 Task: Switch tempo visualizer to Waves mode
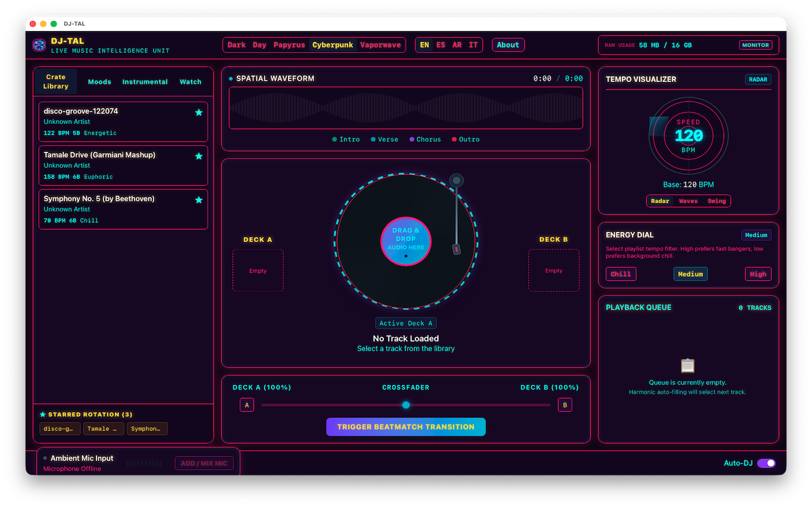point(688,201)
